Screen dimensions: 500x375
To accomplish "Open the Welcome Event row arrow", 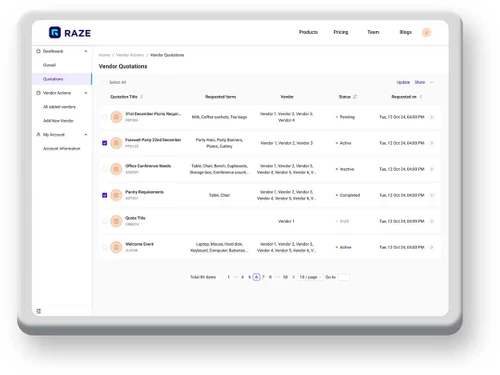I will [432, 247].
